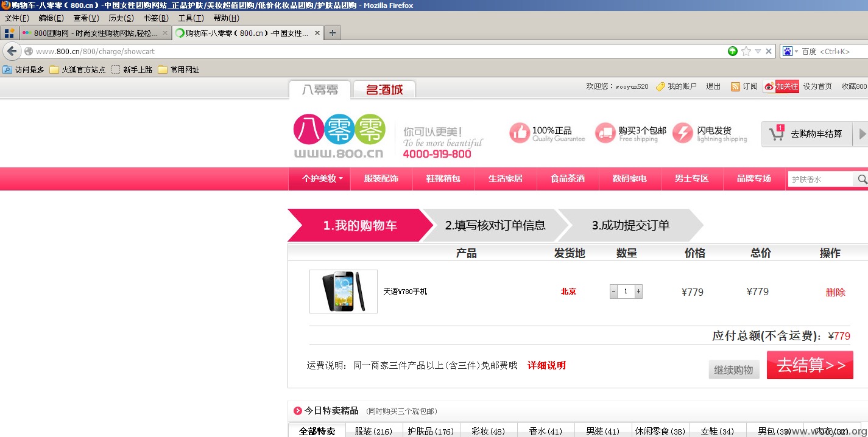Click the browser address bar URL
Screen dimensions: 868x437
click(95, 51)
